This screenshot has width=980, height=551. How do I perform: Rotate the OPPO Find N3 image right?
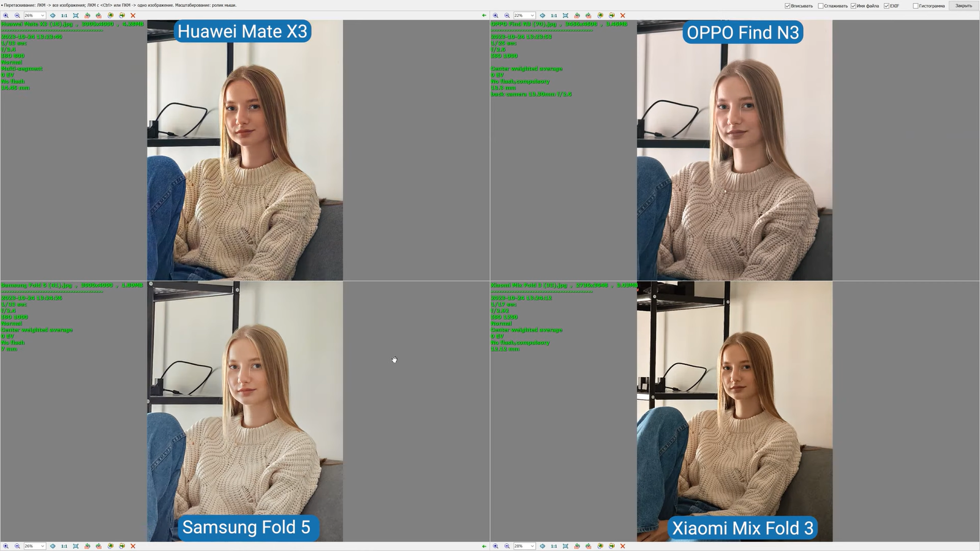pyautogui.click(x=589, y=15)
